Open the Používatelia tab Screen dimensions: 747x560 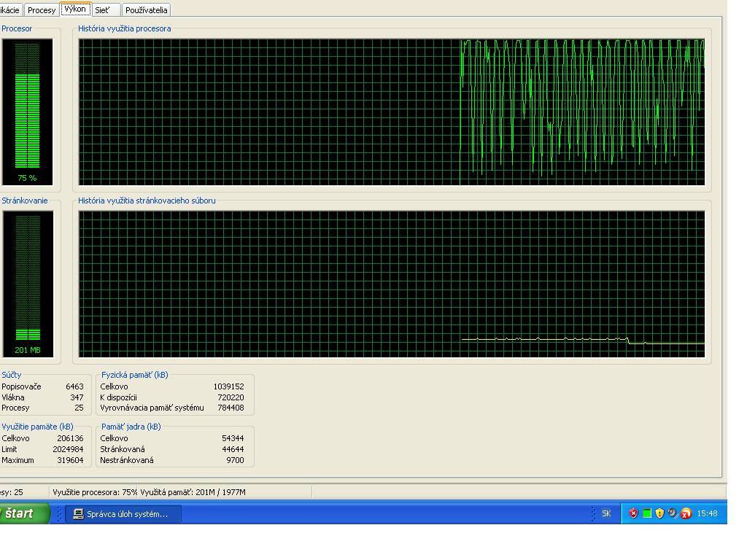coord(147,10)
